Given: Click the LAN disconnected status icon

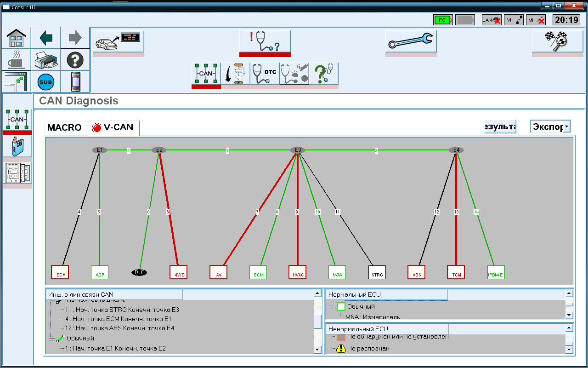Looking at the screenshot, I should 492,20.
